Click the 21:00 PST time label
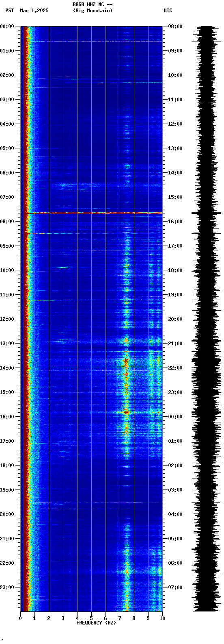This screenshot has width=224, height=644. point(7,539)
